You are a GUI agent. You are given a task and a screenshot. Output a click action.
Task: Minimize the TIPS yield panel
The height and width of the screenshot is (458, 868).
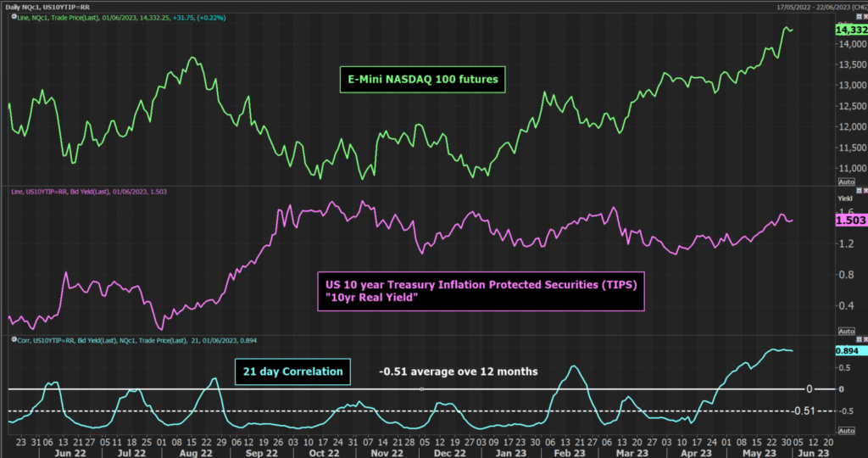point(860,191)
